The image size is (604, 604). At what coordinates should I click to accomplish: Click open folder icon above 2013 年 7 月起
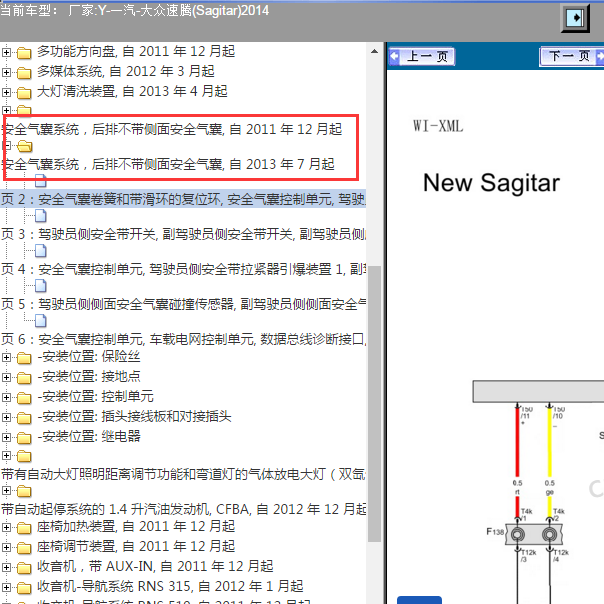25,146
